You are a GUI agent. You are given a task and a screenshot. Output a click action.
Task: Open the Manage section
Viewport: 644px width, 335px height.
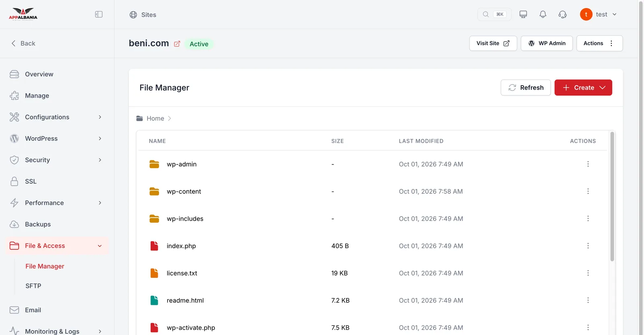coord(57,96)
